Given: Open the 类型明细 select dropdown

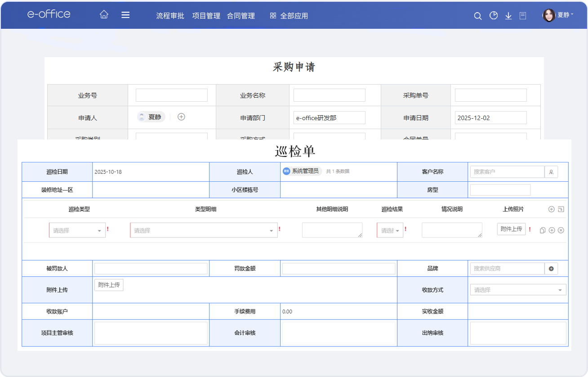Looking at the screenshot, I should click(x=204, y=230).
